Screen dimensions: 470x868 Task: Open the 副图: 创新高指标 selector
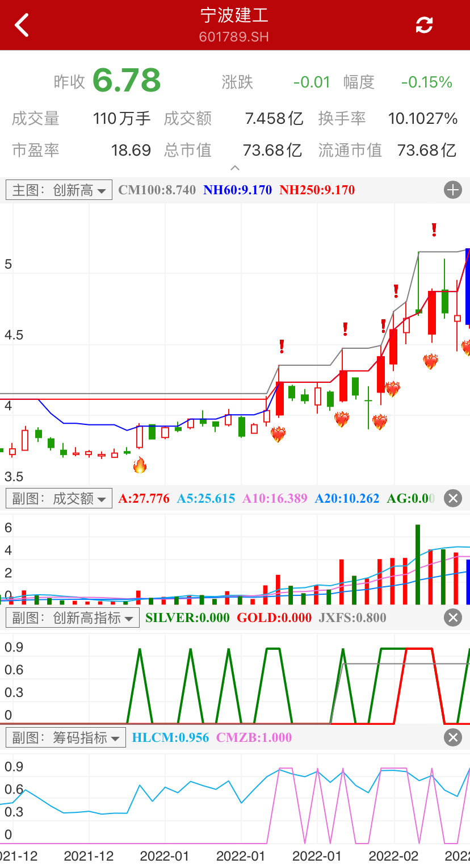click(x=73, y=617)
